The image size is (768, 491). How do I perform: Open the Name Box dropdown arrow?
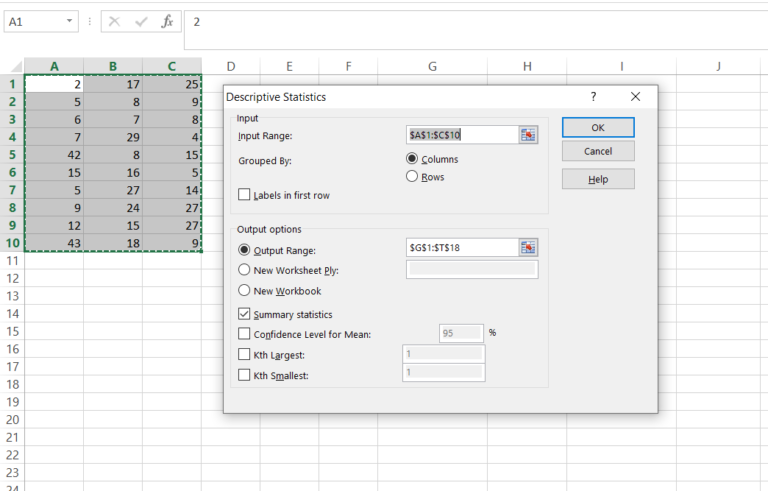69,21
